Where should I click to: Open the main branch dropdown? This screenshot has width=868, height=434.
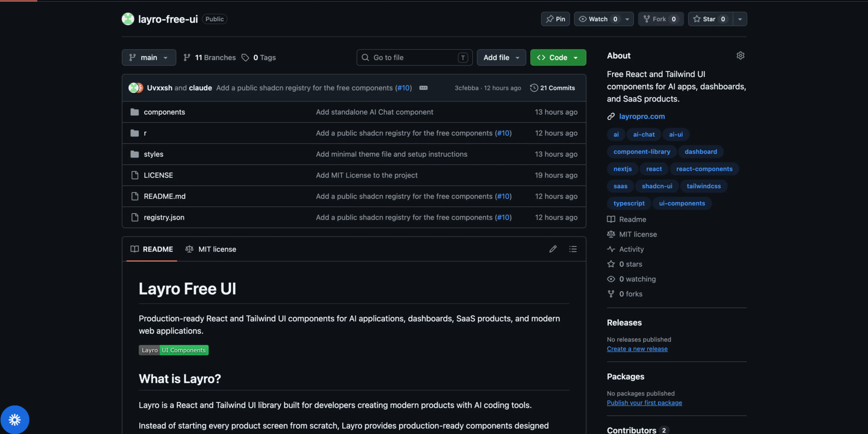[x=149, y=57]
